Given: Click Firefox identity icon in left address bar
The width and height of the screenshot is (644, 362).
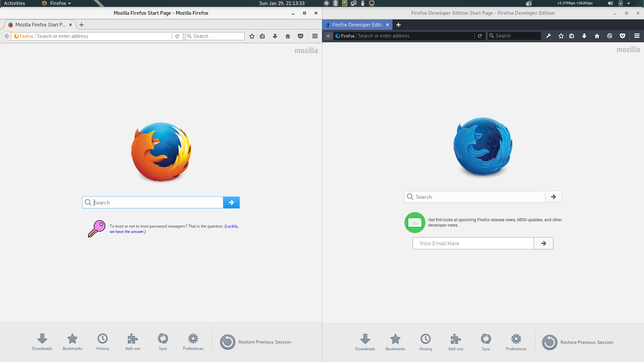Looking at the screenshot, I should point(24,36).
